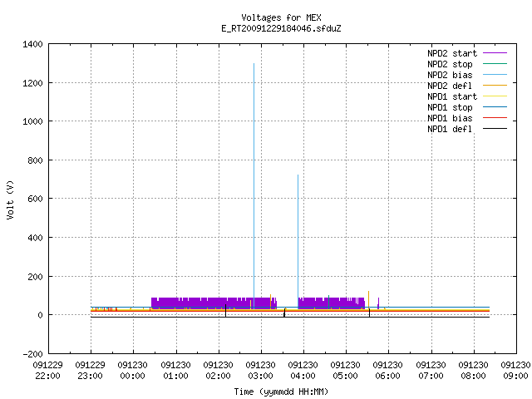Click the 800 y-axis tick label
532x399 pixels.
(35, 160)
